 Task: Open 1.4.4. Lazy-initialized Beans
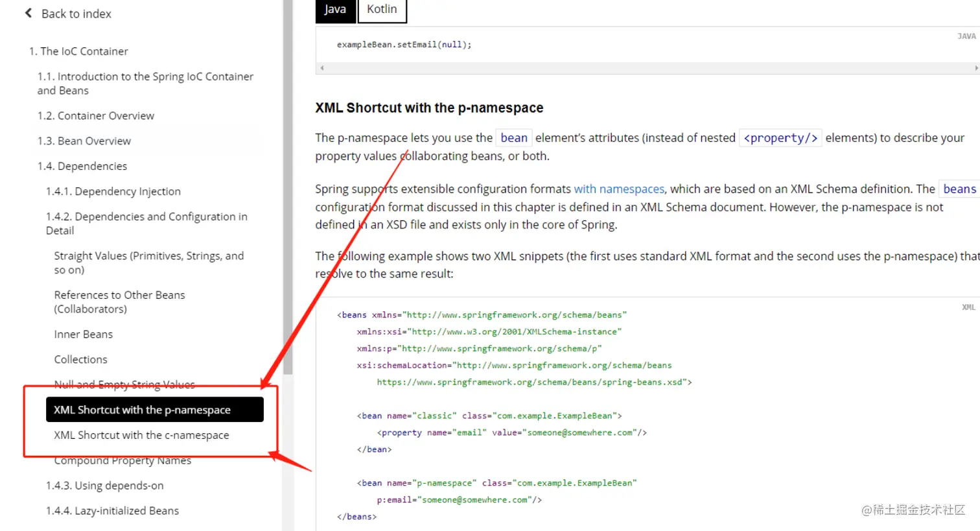(x=113, y=511)
